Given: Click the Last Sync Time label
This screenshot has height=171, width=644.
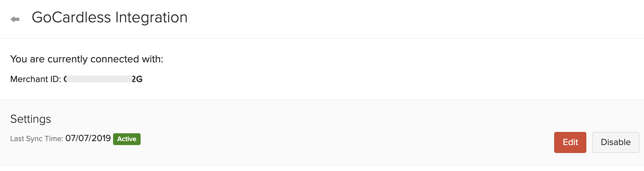Looking at the screenshot, I should 36,139.
